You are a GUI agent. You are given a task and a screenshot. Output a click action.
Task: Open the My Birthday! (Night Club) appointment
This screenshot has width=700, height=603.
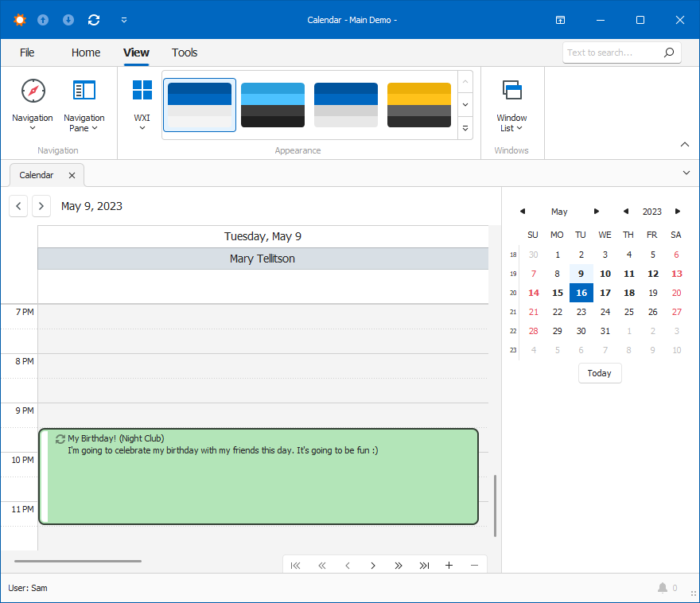coord(259,477)
